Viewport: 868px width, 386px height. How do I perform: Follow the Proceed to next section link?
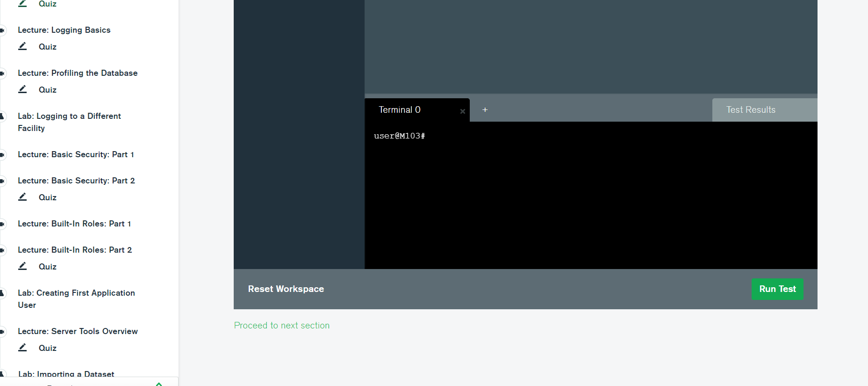(x=281, y=326)
